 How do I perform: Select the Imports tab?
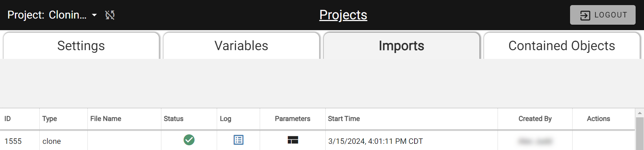pyautogui.click(x=401, y=46)
